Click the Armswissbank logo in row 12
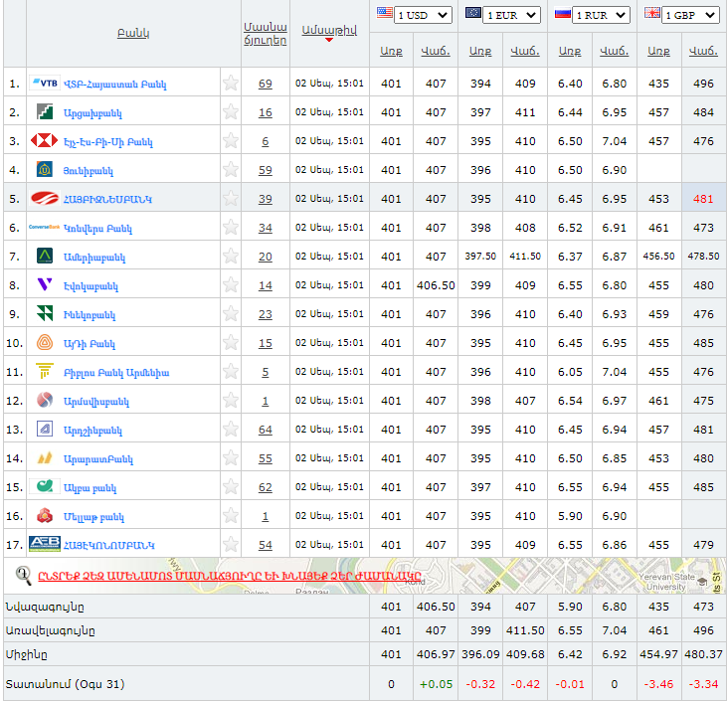 click(x=45, y=400)
